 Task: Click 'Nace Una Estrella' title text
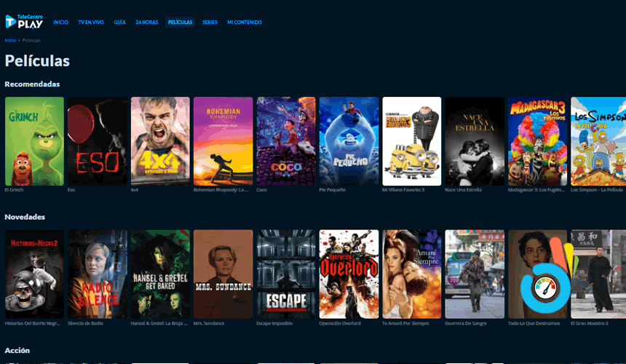[x=463, y=190]
